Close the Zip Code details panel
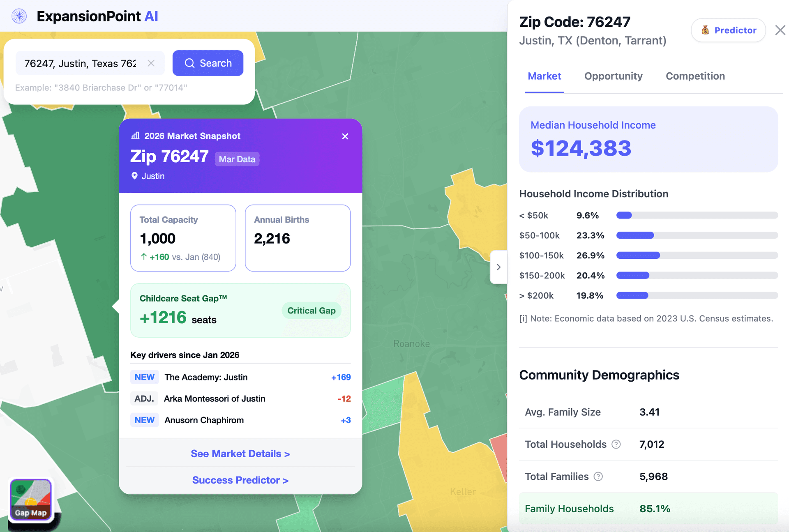Viewport: 789px width, 532px height. pos(780,30)
